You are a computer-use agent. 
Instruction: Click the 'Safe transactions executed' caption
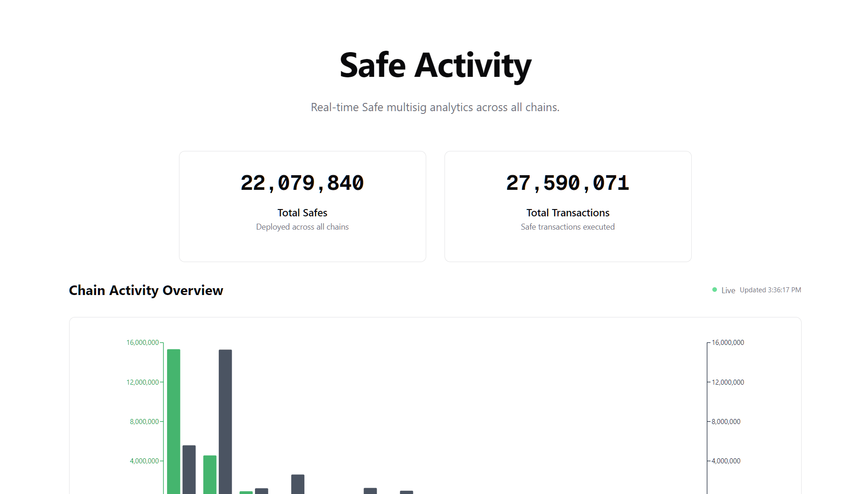pyautogui.click(x=568, y=226)
